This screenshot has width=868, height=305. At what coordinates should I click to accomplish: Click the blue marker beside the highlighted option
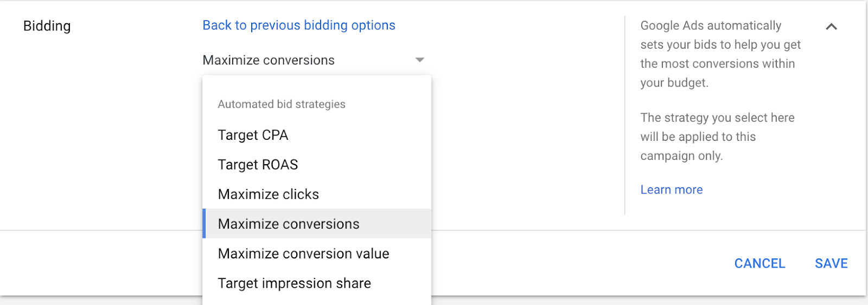(204, 224)
